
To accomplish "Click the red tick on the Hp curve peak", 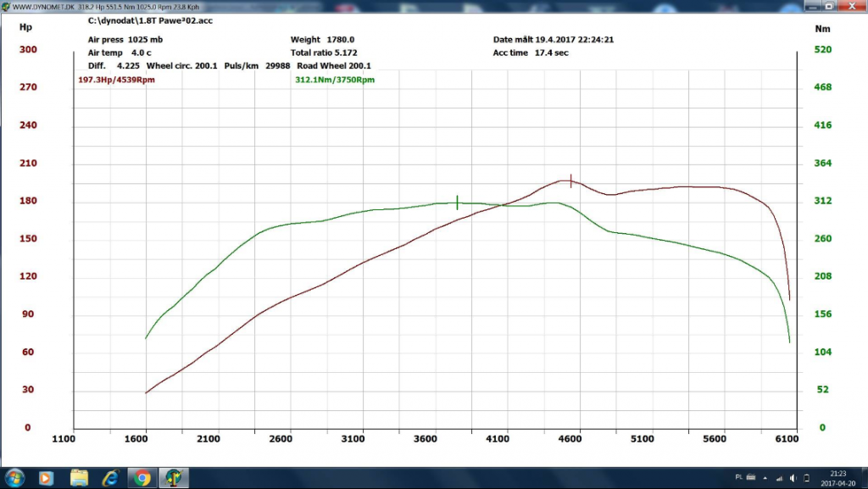I will point(570,181).
